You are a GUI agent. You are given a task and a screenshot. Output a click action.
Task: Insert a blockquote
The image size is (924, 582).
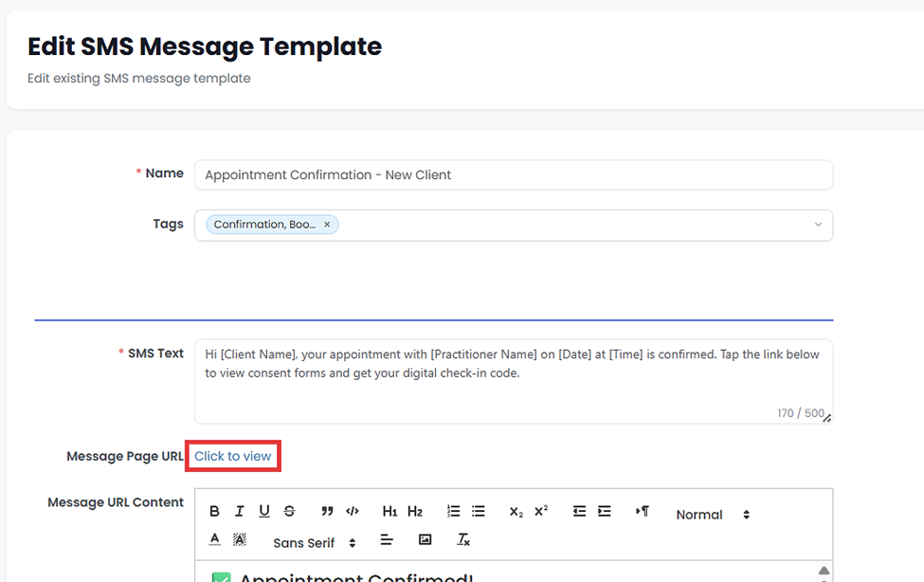(x=327, y=512)
